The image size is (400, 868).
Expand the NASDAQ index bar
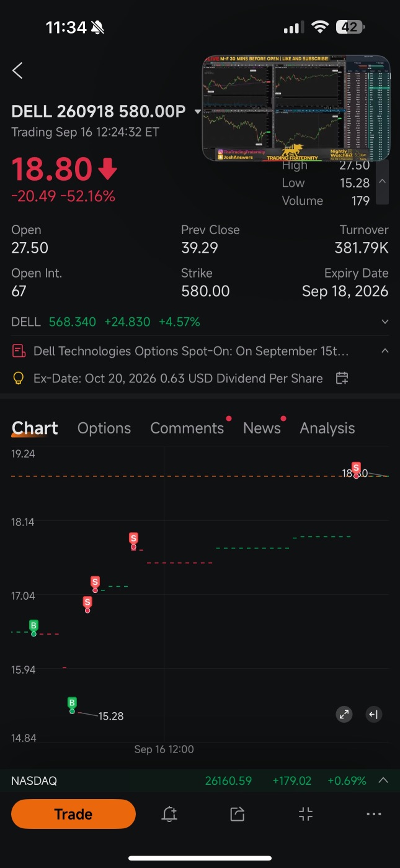point(383,780)
